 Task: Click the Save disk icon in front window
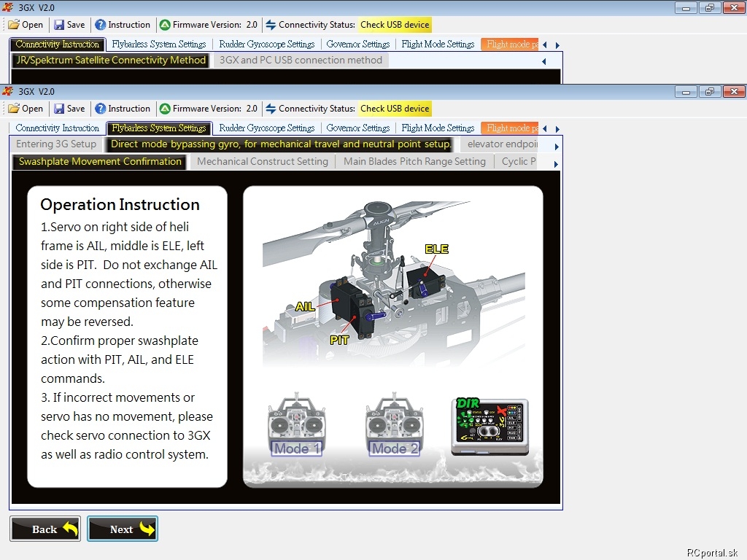[x=59, y=109]
